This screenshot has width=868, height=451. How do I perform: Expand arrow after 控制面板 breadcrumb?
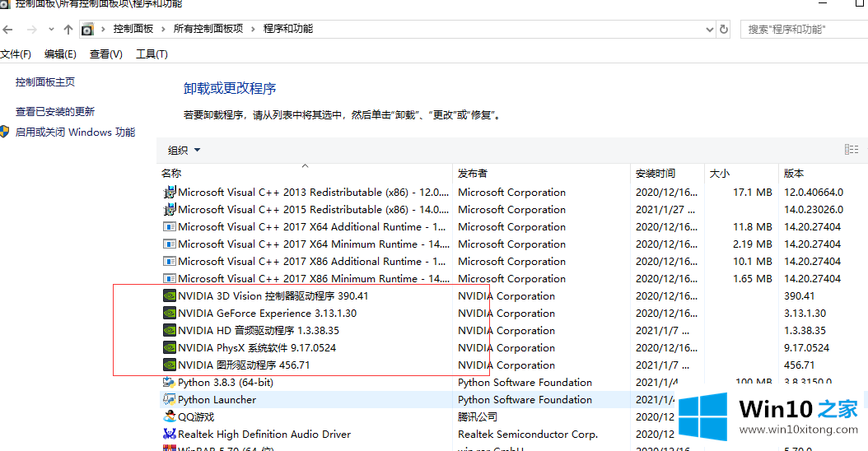(163, 30)
